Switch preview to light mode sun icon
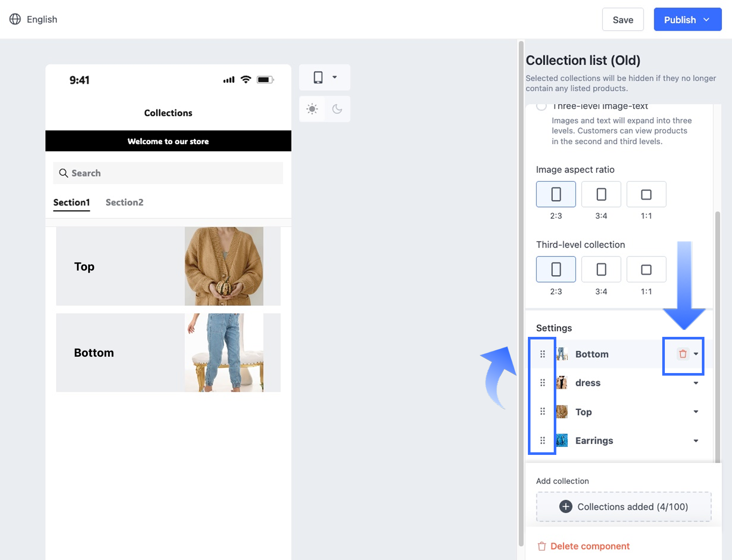732x560 pixels. pyautogui.click(x=312, y=109)
